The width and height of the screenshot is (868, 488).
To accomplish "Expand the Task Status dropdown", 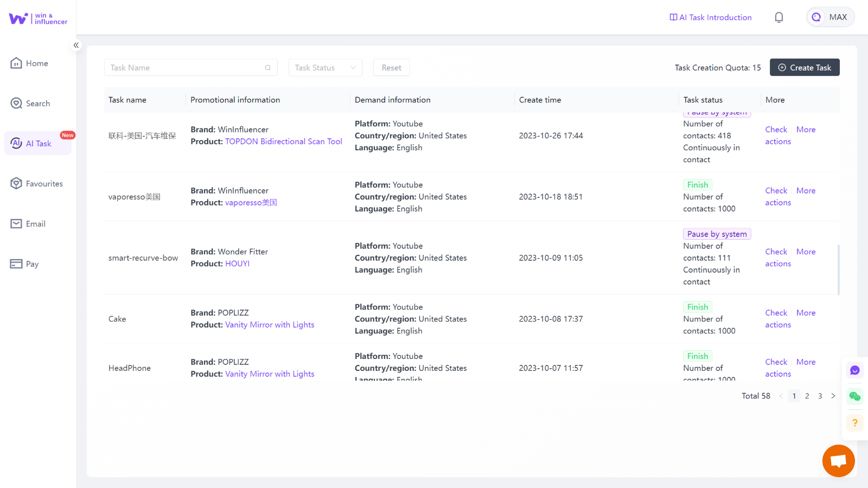I will pos(325,68).
